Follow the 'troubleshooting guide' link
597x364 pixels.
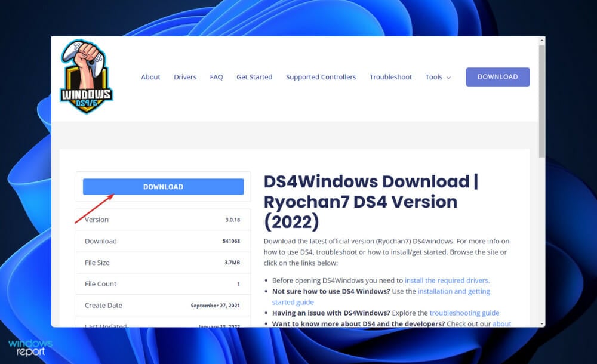pos(464,313)
